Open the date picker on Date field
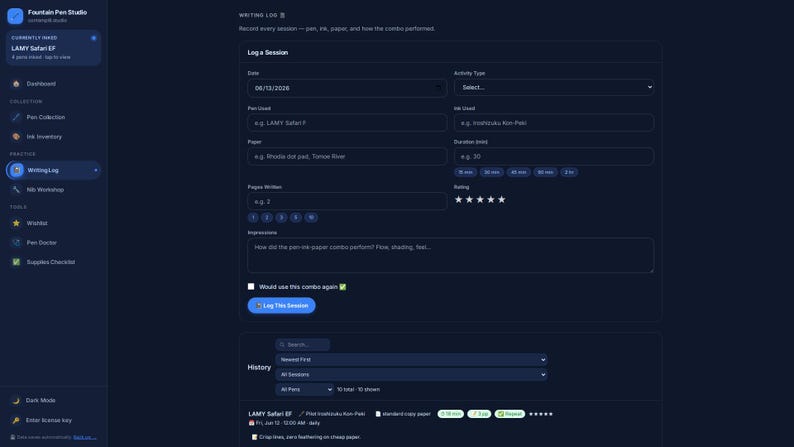The width and height of the screenshot is (794, 447). (x=438, y=88)
